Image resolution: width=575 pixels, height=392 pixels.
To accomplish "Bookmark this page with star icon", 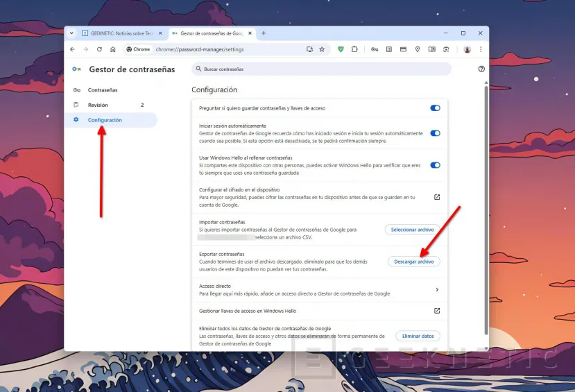I will click(322, 49).
